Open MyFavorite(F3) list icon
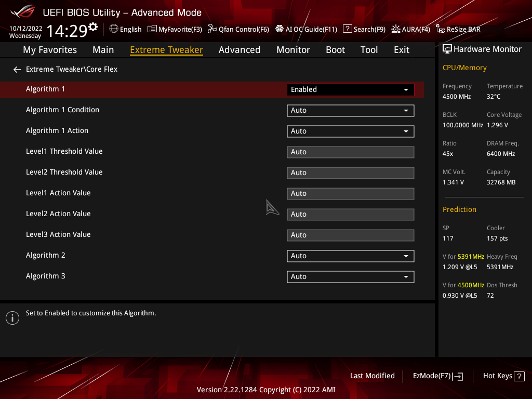 [152, 29]
